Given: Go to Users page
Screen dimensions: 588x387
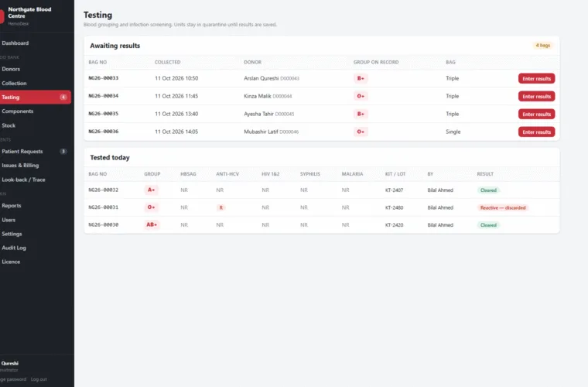Looking at the screenshot, I should click(9, 220).
